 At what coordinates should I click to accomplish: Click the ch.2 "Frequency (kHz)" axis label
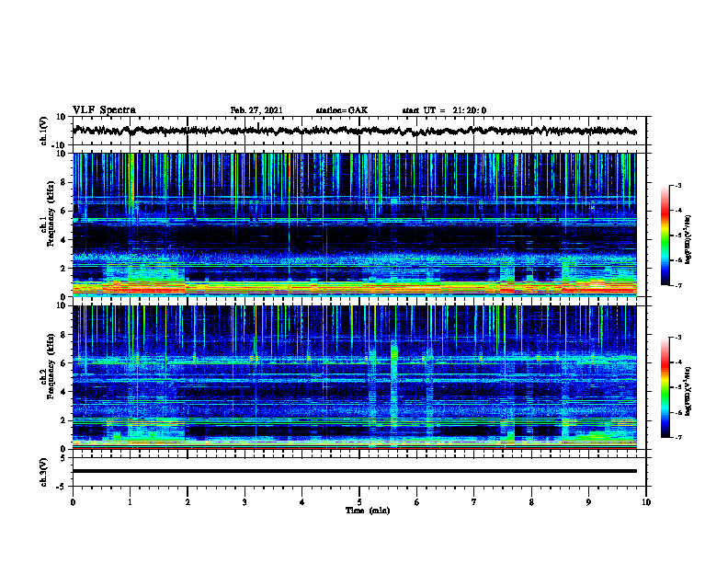51,366
